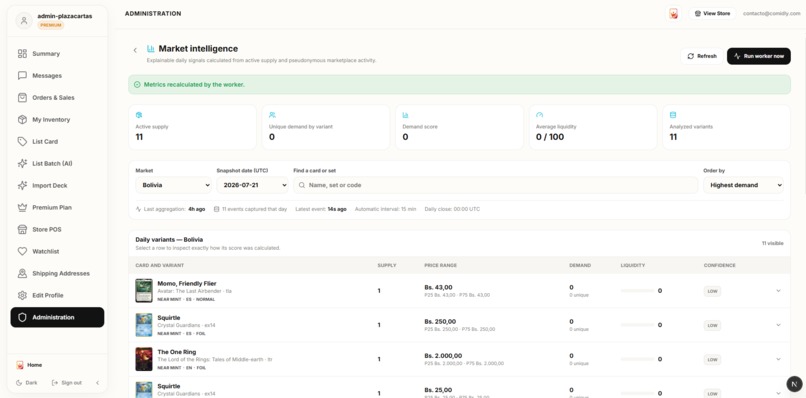Go to Orders & Sales
The image size is (806, 398).
tap(57, 98)
